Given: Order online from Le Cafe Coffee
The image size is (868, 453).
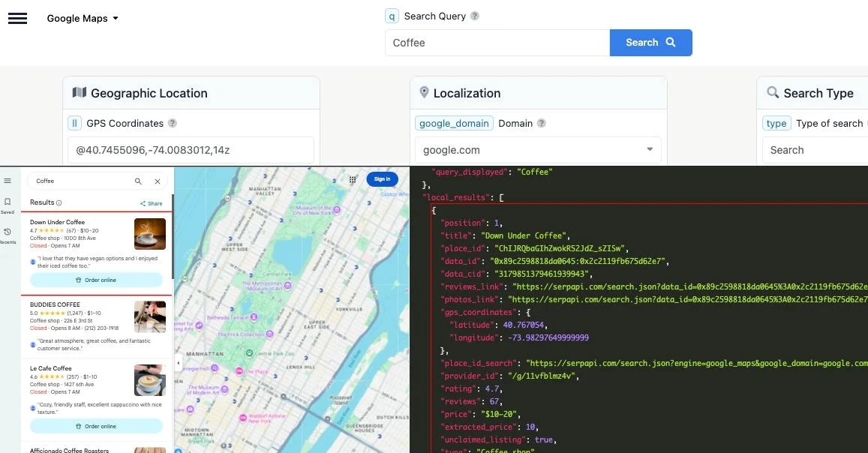Looking at the screenshot, I should click(96, 427).
